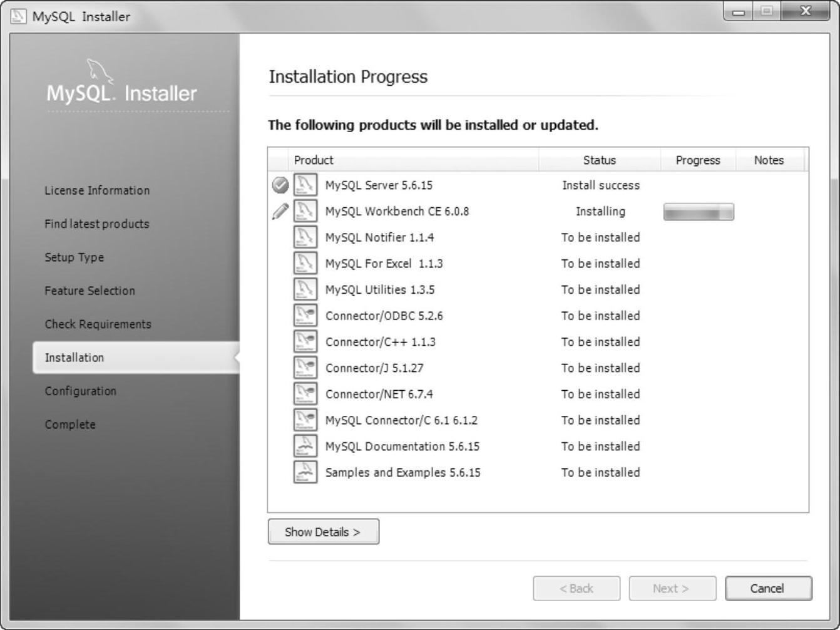Click the Connector/J 5.1.27 product icon
The width and height of the screenshot is (840, 630).
click(x=305, y=368)
